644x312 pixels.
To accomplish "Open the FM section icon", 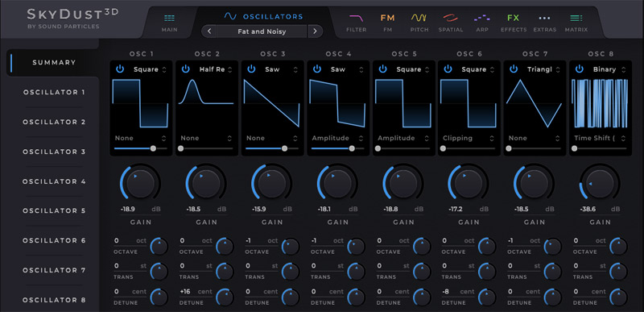I will tap(387, 18).
